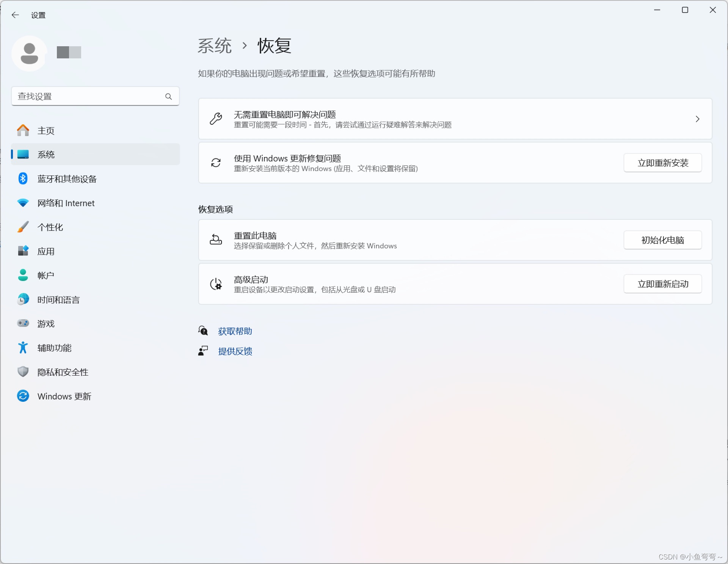
Task: Click the blurred username next to avatar
Action: click(69, 52)
